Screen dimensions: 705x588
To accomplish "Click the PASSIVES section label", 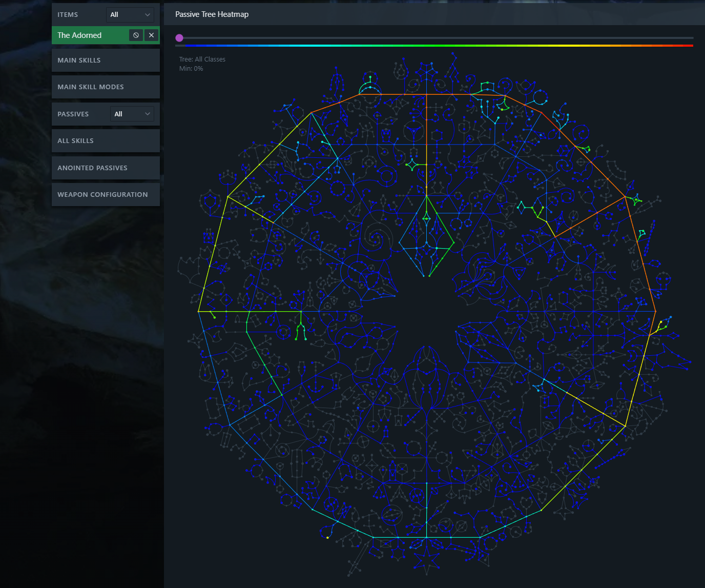I will click(x=73, y=114).
